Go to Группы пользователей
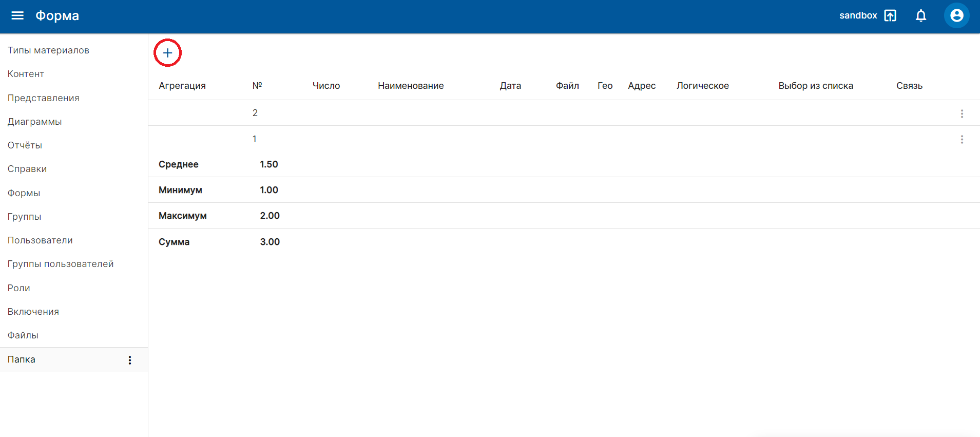 coord(61,264)
